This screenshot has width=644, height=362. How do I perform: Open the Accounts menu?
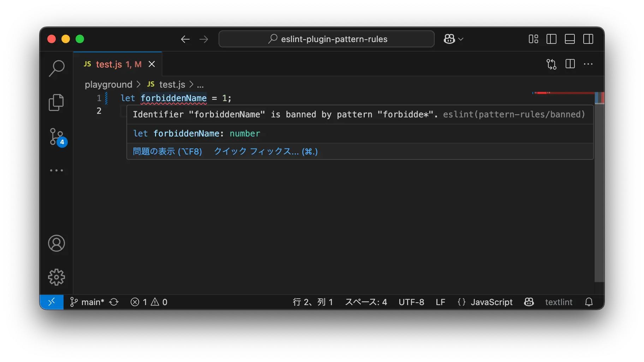[56, 243]
